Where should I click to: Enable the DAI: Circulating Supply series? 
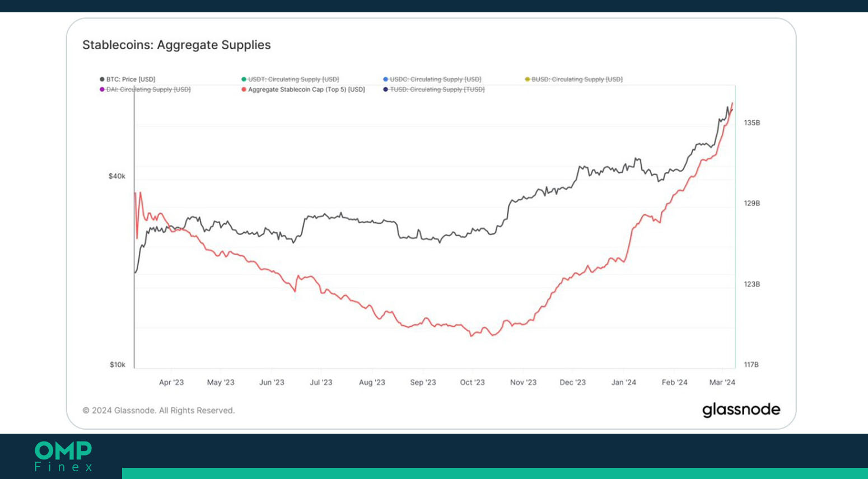click(x=146, y=90)
